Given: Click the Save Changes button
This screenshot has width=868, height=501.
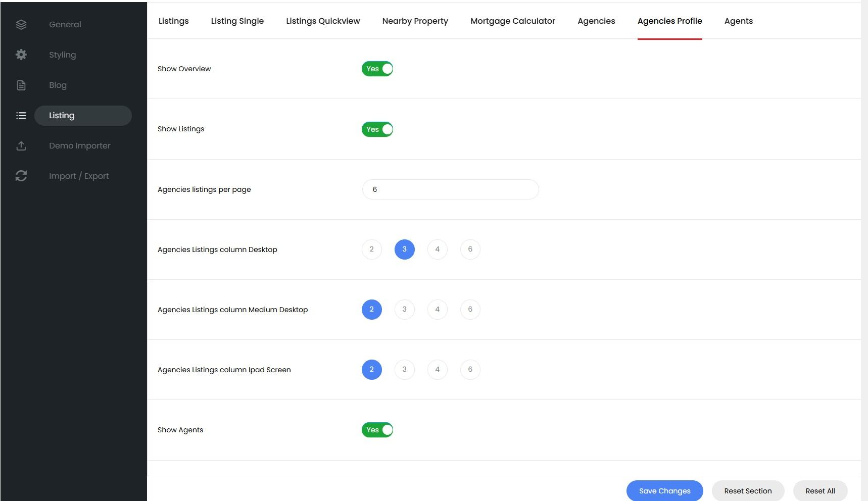Looking at the screenshot, I should click(x=665, y=491).
